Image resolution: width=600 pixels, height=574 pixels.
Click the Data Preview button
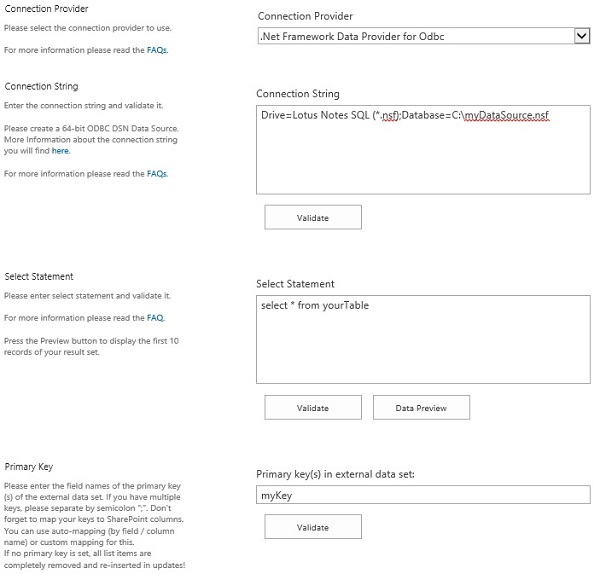(421, 408)
